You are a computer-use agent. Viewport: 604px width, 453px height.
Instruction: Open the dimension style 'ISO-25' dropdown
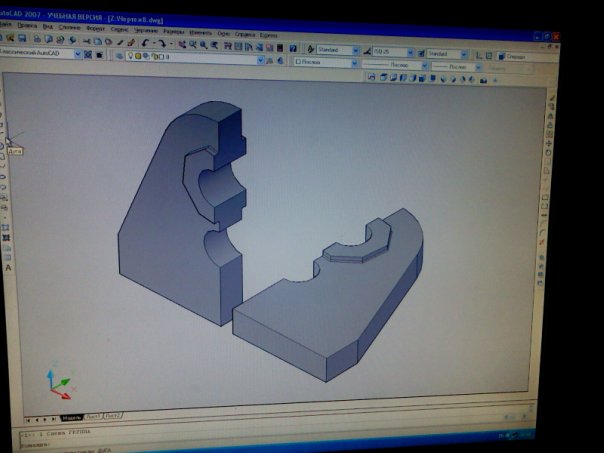(408, 50)
